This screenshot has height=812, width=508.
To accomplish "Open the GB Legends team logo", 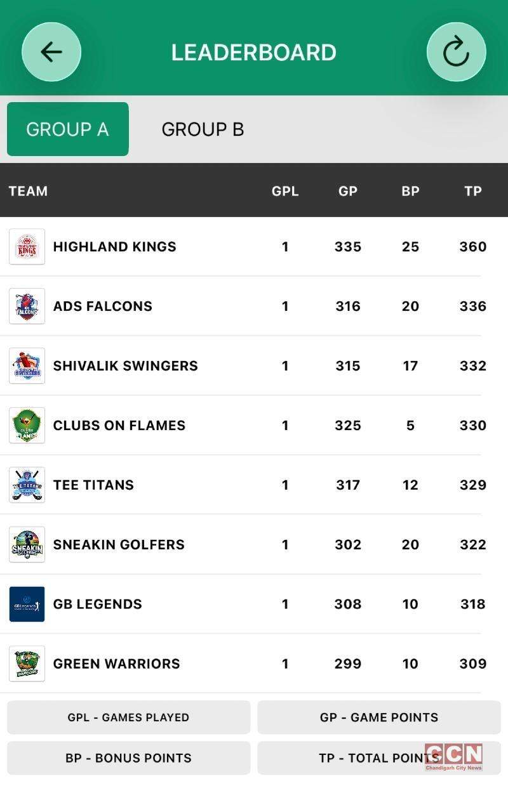I will point(27,605).
